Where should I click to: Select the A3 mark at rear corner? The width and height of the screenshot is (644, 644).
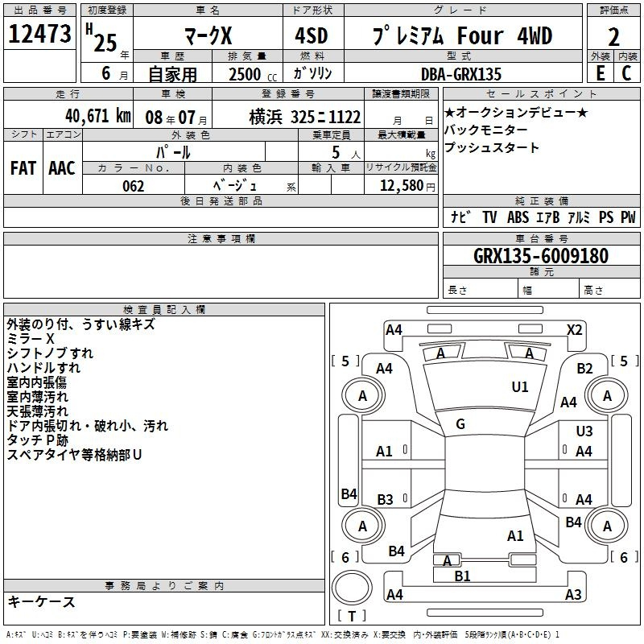(x=572, y=595)
